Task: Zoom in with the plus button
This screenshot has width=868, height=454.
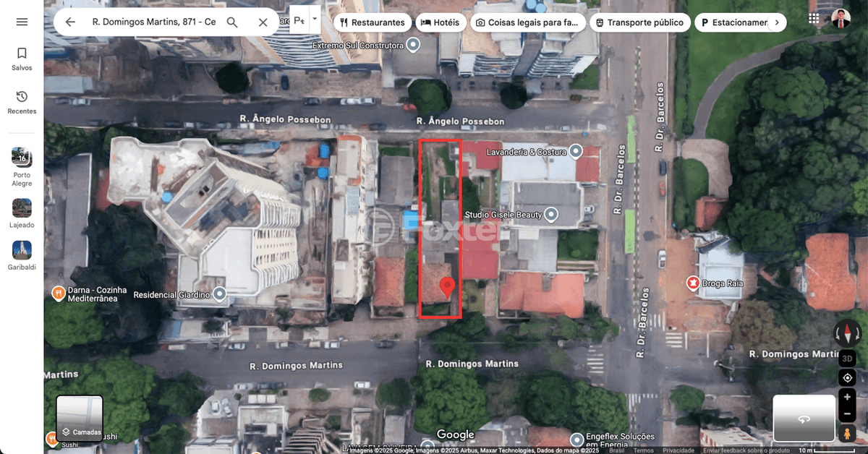Action: 847,397
